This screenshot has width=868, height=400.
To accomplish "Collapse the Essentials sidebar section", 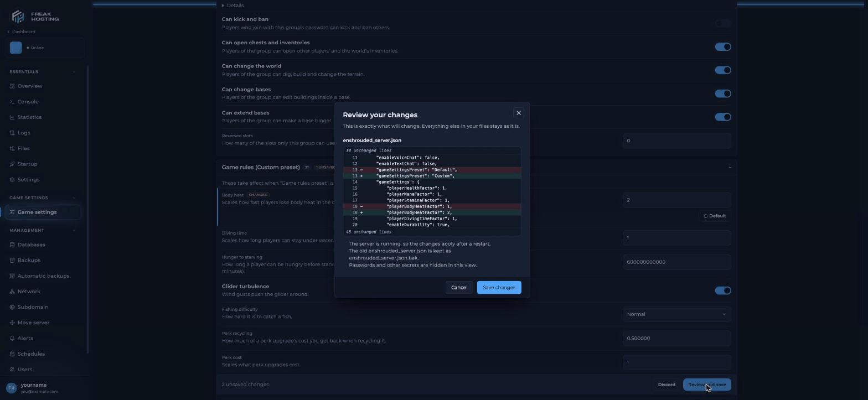I will pos(74,72).
